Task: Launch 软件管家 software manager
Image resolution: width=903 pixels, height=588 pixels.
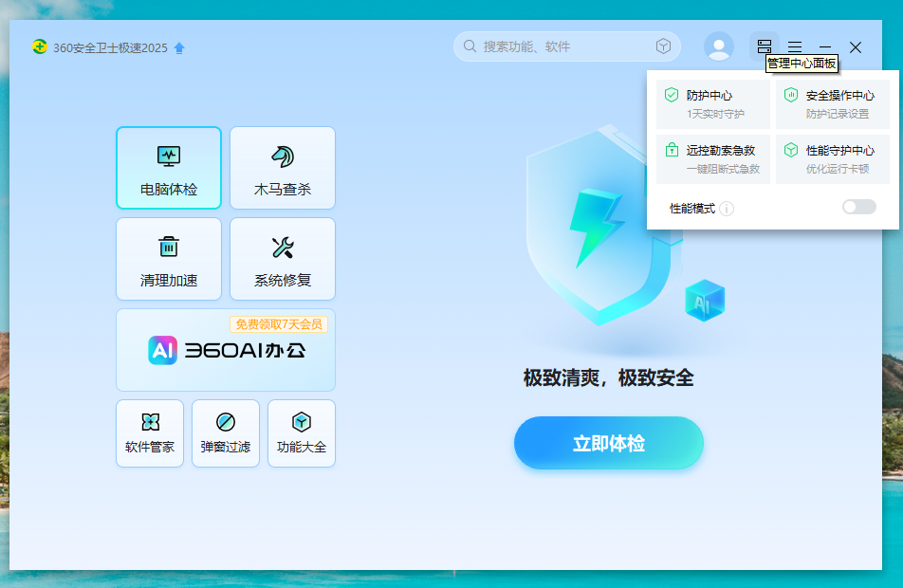Action: pos(150,433)
